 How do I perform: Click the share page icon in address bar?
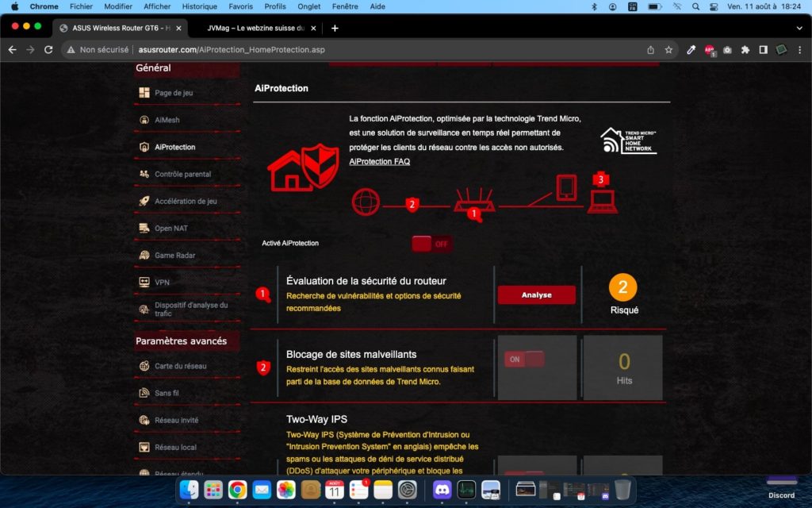pyautogui.click(x=650, y=50)
